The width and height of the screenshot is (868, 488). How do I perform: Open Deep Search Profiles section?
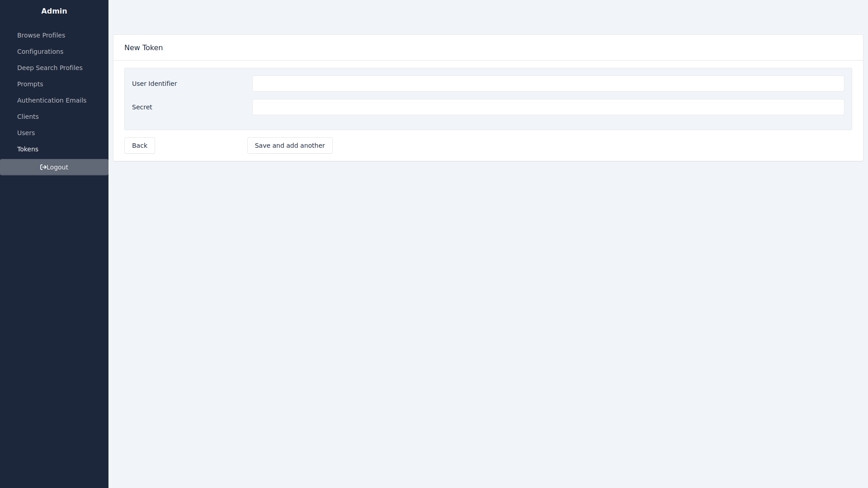pyautogui.click(x=50, y=68)
